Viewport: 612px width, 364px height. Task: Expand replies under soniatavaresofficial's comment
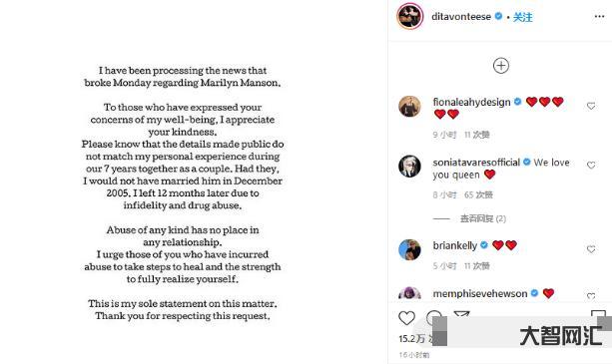pos(483,218)
